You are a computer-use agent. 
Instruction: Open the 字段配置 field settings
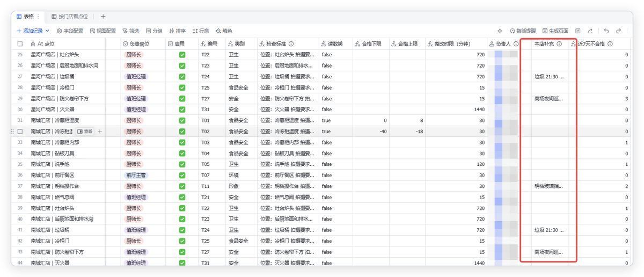click(x=70, y=31)
